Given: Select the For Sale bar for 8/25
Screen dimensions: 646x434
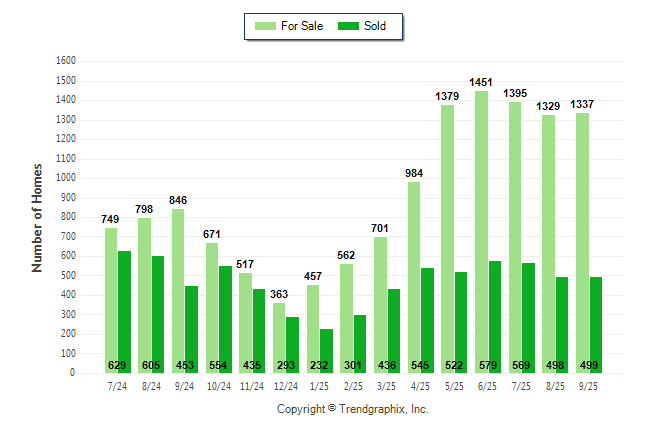Looking at the screenshot, I should click(x=548, y=243).
